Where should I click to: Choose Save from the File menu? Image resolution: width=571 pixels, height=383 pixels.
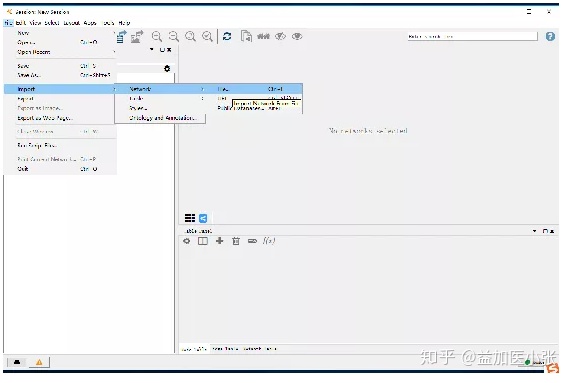coord(60,66)
